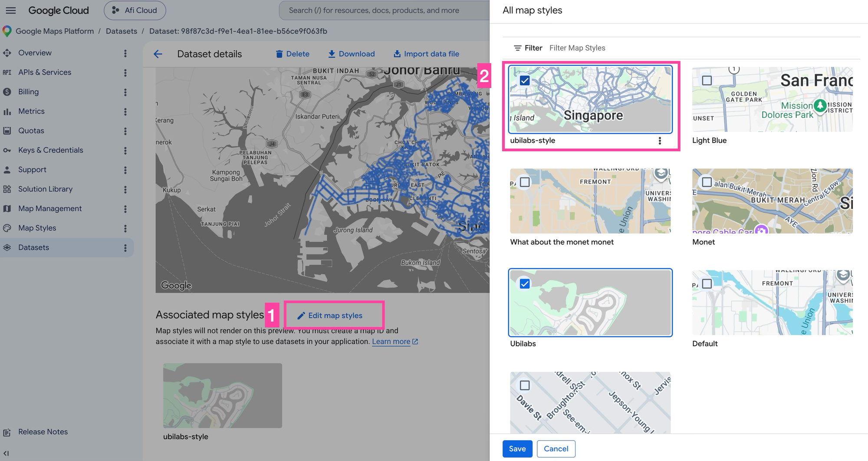868x461 pixels.
Task: Collapse the sidebar navigation
Action: (6, 454)
